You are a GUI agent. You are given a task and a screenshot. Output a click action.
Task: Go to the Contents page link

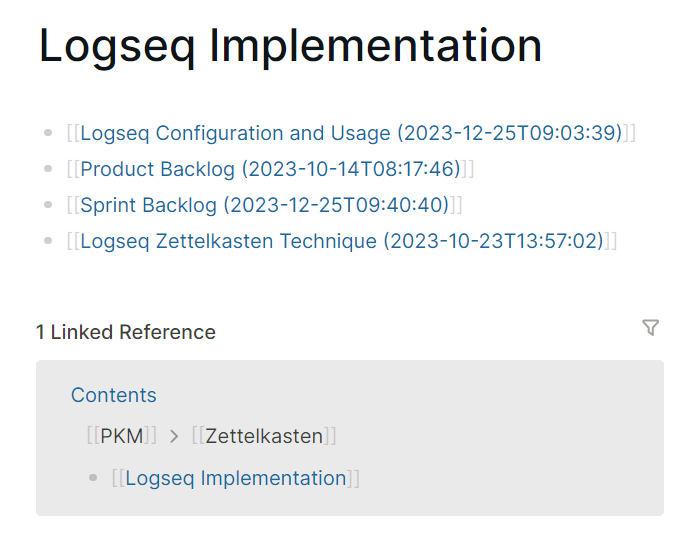pyautogui.click(x=114, y=395)
